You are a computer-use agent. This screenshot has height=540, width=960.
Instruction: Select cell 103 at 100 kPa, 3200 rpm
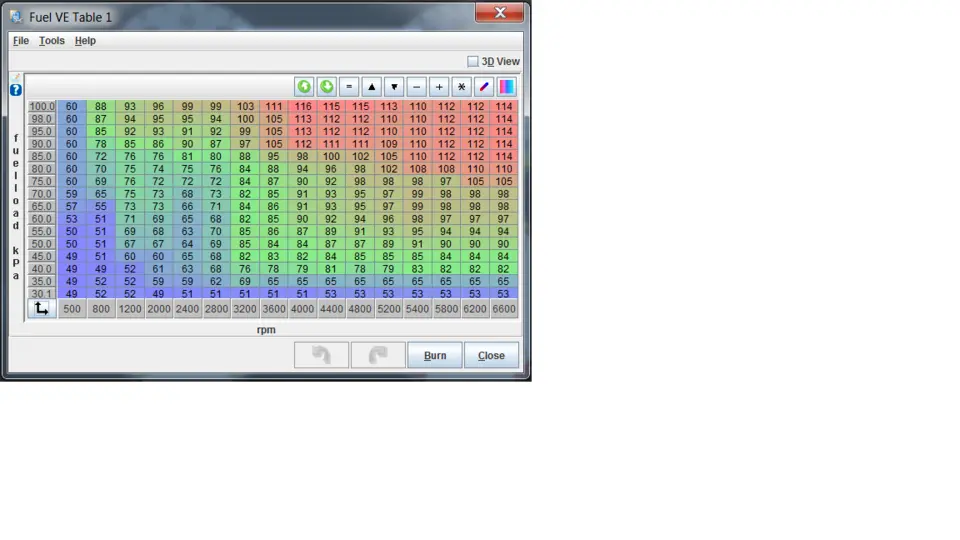click(245, 107)
